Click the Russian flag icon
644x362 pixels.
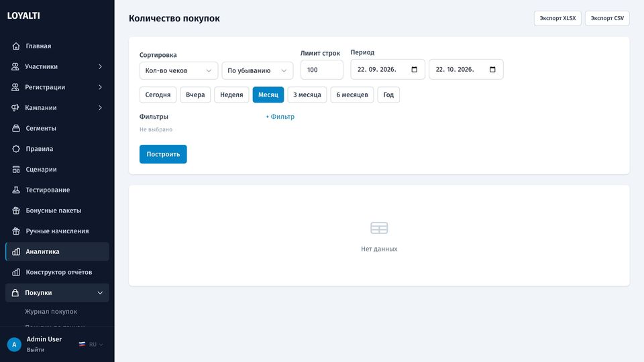[x=82, y=345]
